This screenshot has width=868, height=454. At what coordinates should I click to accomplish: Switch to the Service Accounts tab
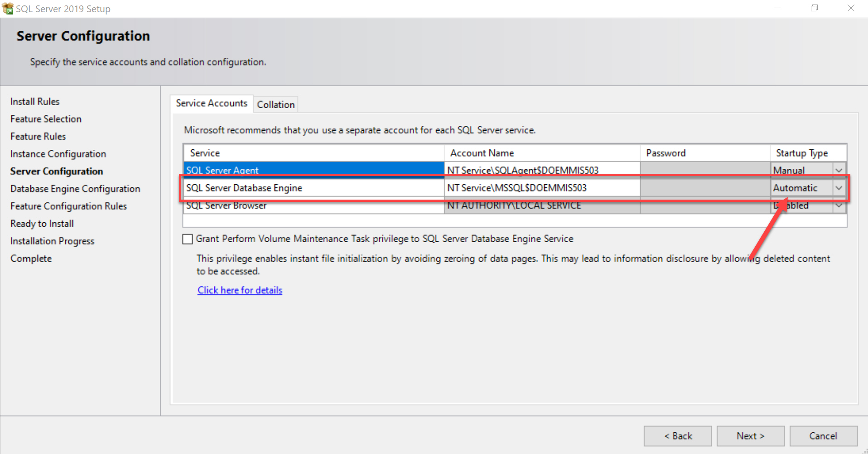click(x=212, y=103)
